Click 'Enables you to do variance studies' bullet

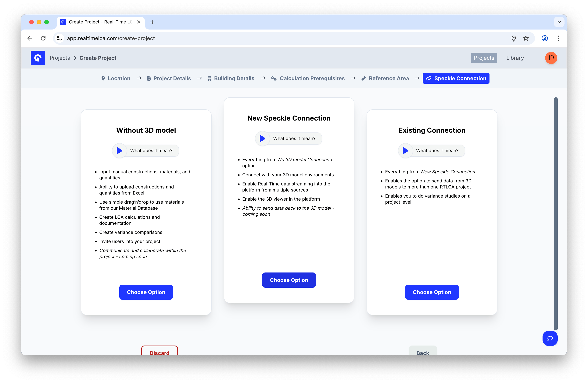[x=428, y=199]
